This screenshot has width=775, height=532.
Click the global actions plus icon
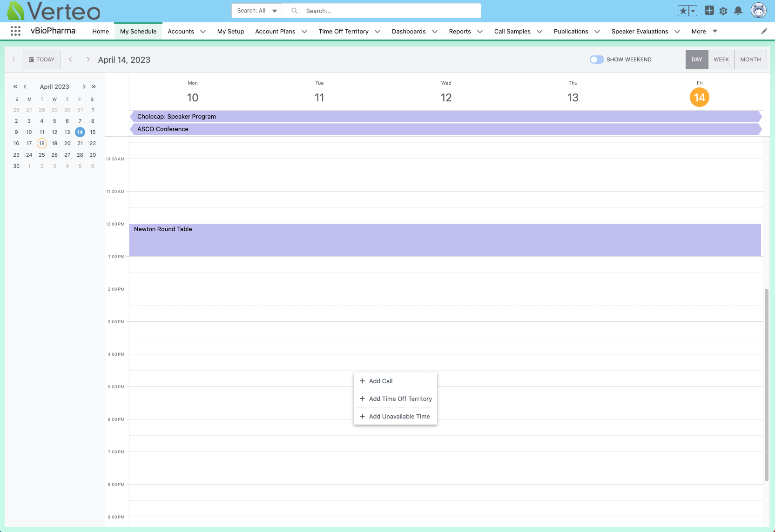[709, 11]
